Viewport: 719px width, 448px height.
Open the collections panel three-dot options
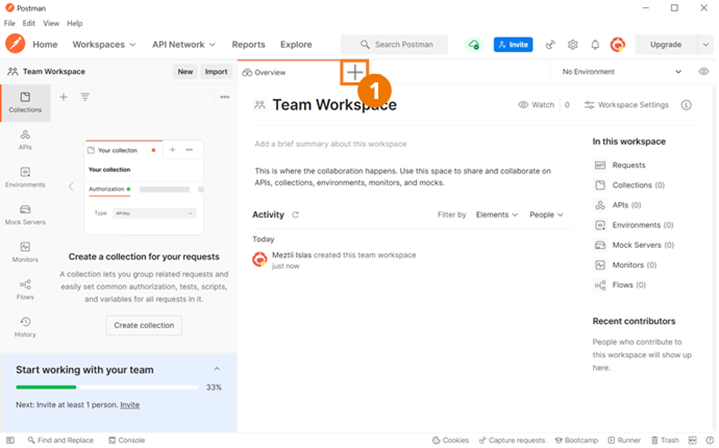pyautogui.click(x=225, y=97)
